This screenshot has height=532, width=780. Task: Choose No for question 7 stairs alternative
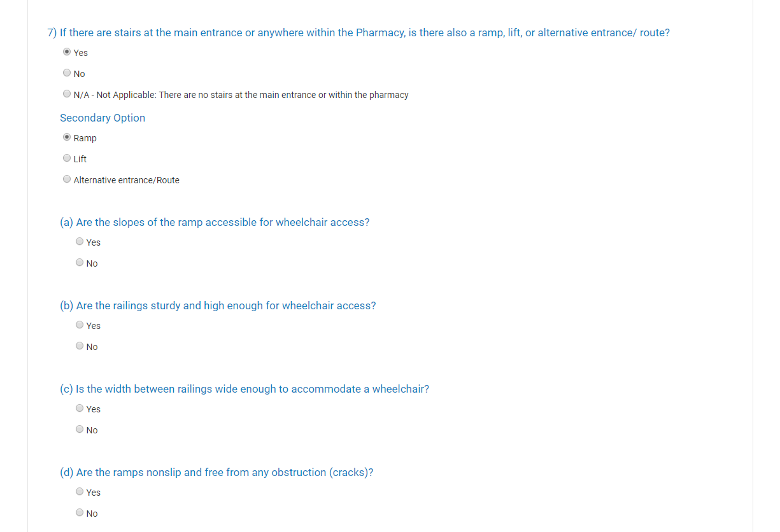[x=67, y=73]
